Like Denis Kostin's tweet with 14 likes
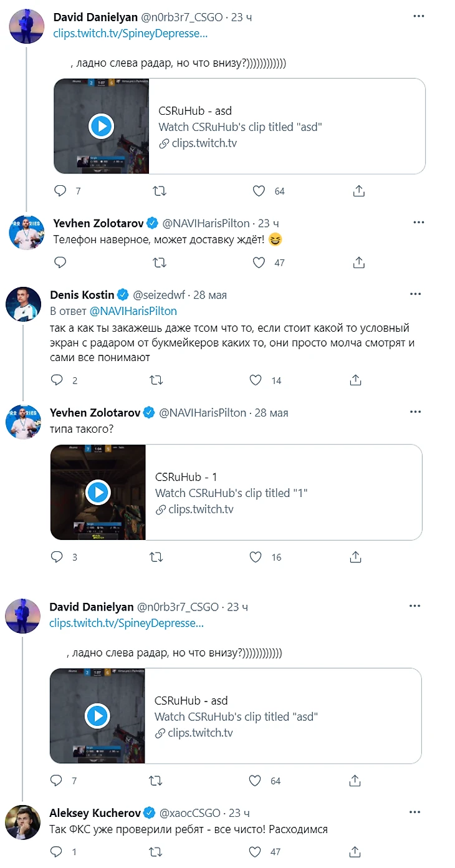 coord(255,380)
